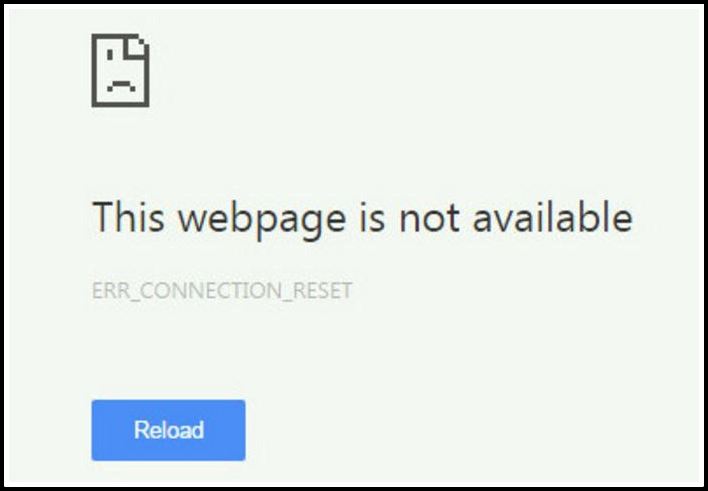Click the sad face page icon
The width and height of the screenshot is (708, 491).
[120, 70]
